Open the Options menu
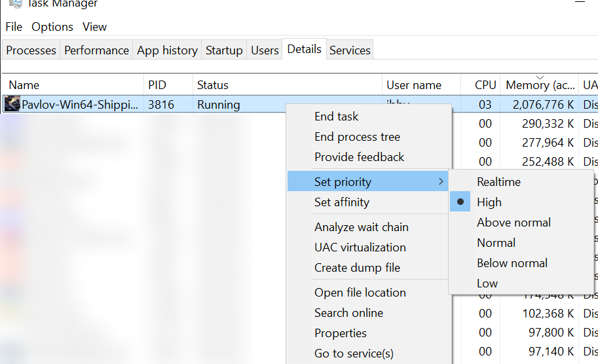The image size is (598, 364). pos(52,27)
